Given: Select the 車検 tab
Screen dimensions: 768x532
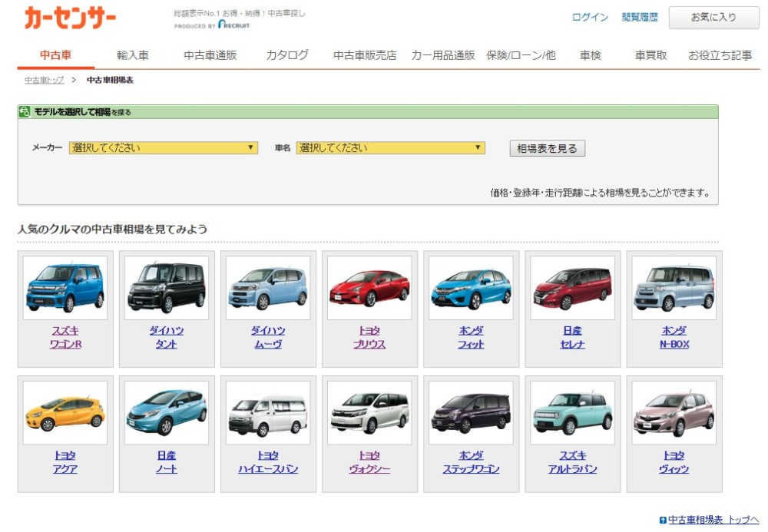Looking at the screenshot, I should (x=590, y=55).
